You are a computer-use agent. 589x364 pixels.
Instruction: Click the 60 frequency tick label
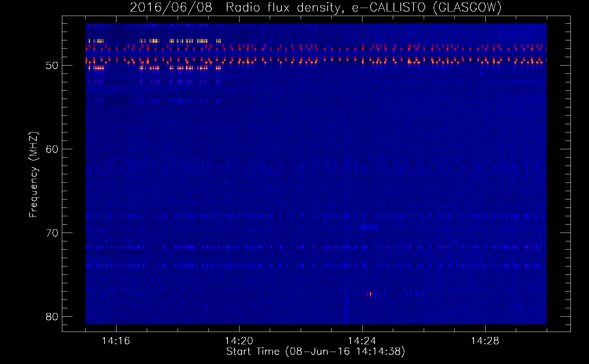coord(52,149)
